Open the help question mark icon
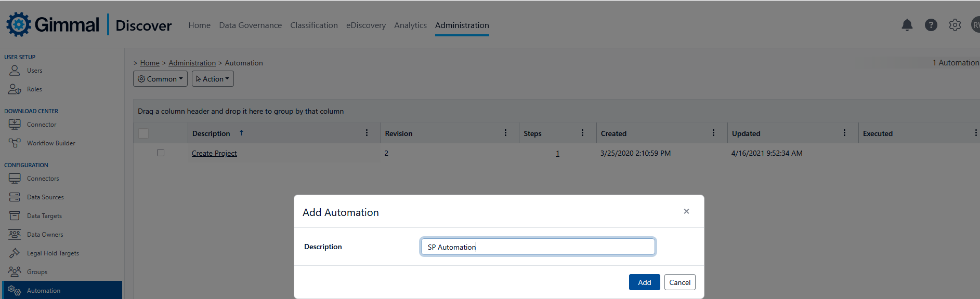The image size is (980, 299). (931, 25)
